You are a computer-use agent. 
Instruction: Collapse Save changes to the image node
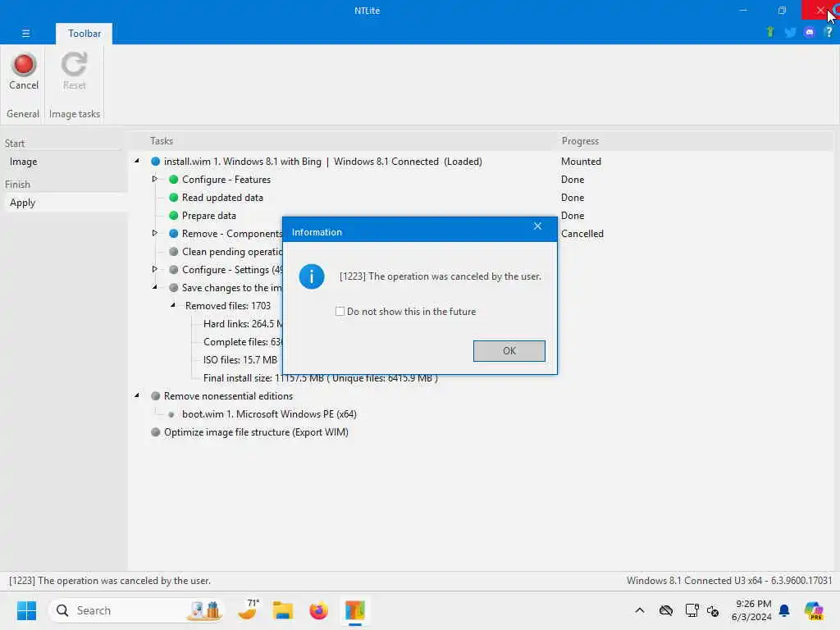(x=155, y=287)
